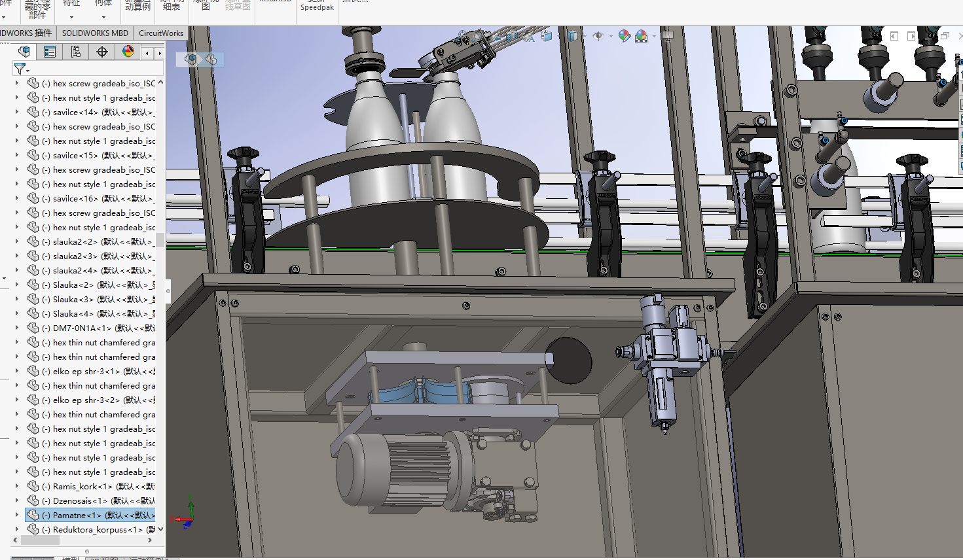Open the Hide/Show Items dropdown arrow
963x560 pixels.
click(611, 36)
